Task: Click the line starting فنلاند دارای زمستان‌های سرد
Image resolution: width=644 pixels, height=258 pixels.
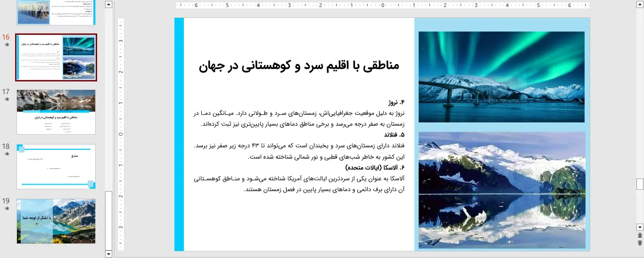Action: click(300, 146)
